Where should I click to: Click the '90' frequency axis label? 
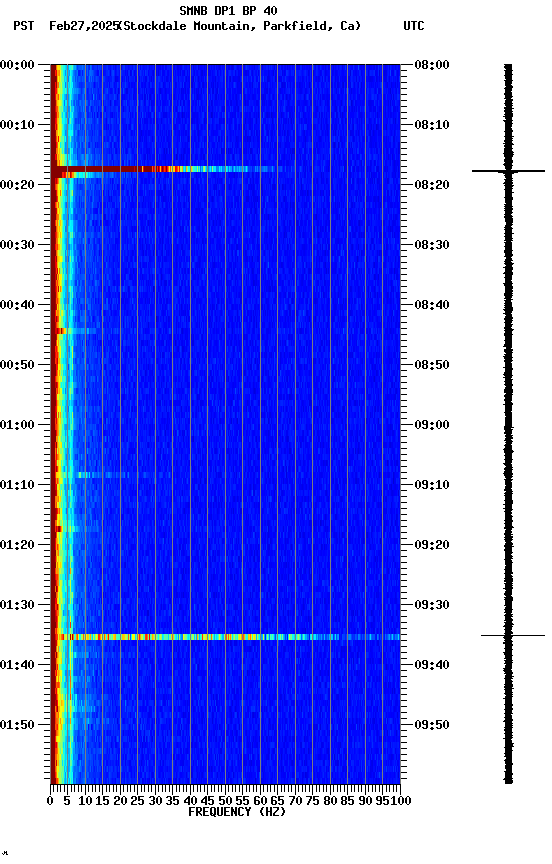coord(365,801)
